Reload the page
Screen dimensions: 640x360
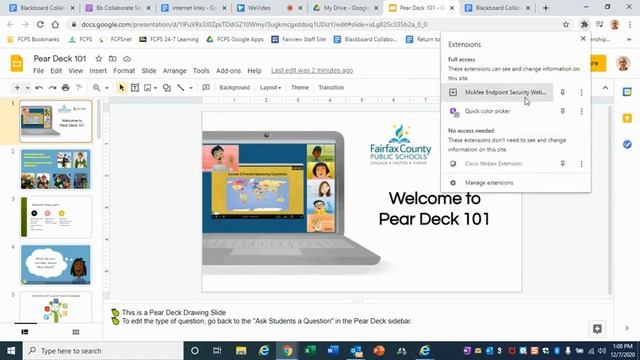pyautogui.click(x=40, y=24)
